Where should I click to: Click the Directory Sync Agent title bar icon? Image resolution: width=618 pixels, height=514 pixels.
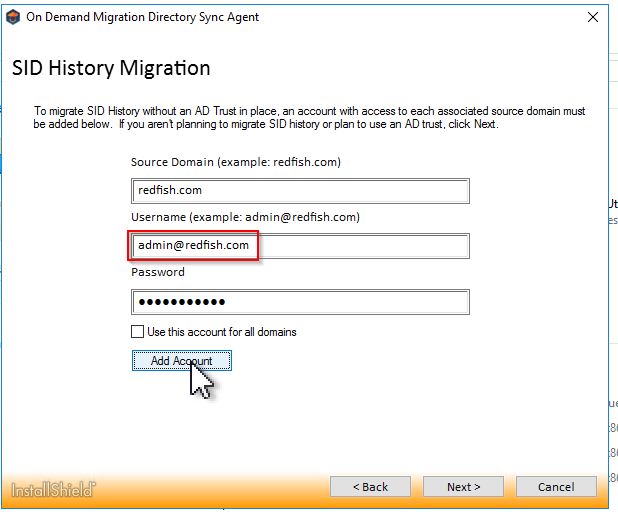(x=13, y=17)
